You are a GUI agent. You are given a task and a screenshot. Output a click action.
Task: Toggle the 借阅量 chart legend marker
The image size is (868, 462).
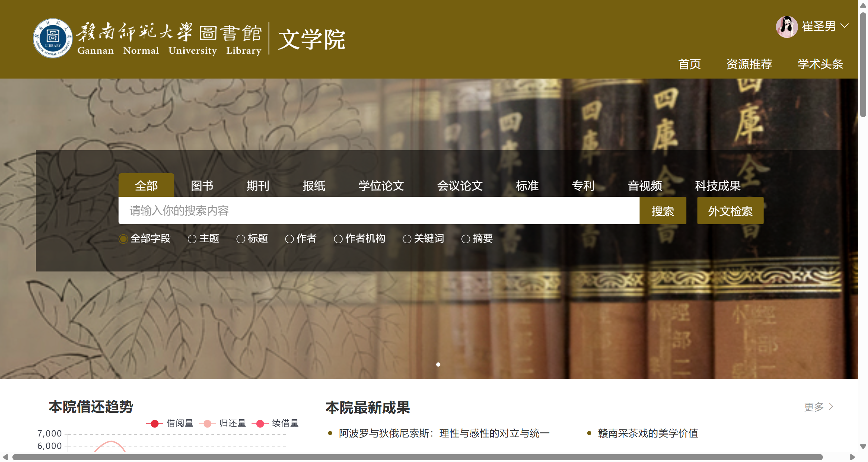154,423
